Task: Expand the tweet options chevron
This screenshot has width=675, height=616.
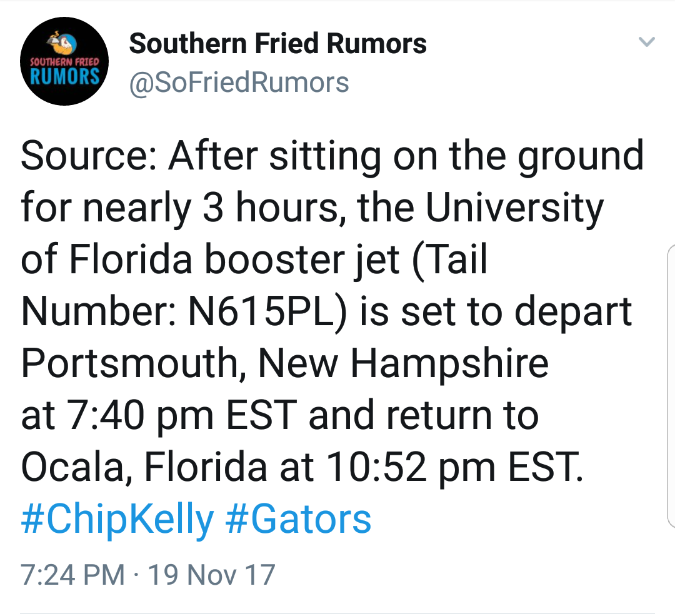Action: coord(647,43)
